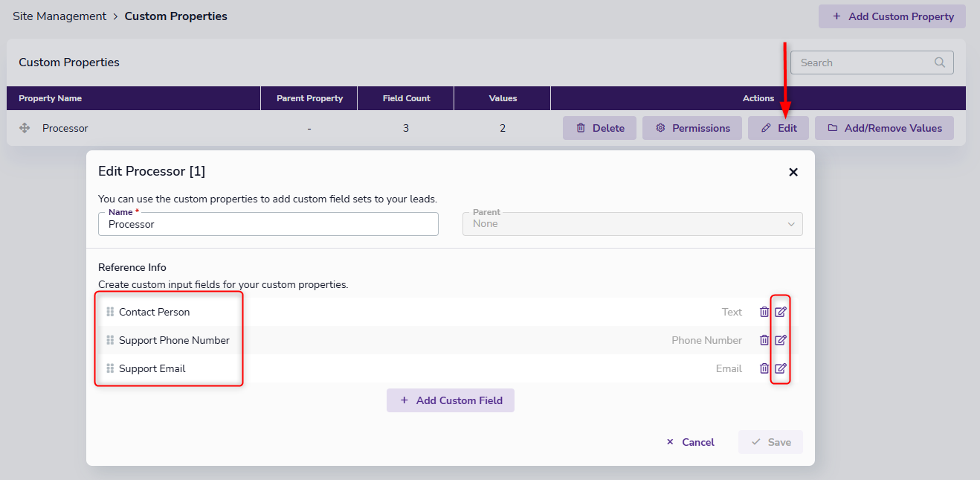Click the Name input field
This screenshot has width=980, height=480.
(268, 224)
